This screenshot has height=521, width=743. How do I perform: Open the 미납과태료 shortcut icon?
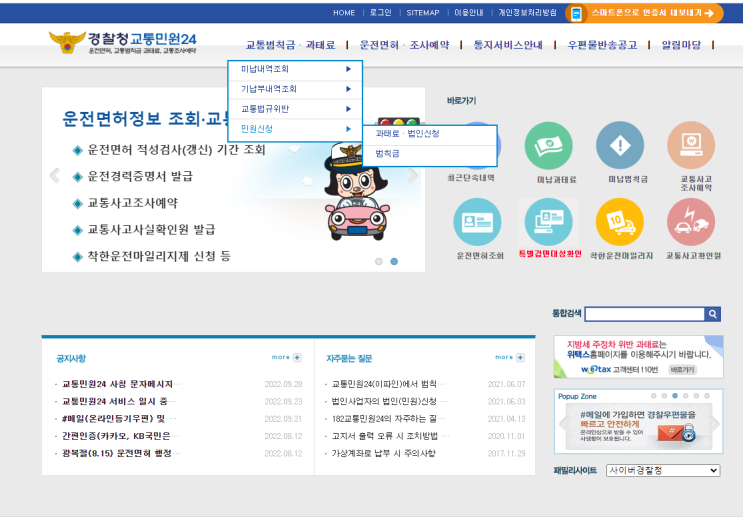[548, 146]
